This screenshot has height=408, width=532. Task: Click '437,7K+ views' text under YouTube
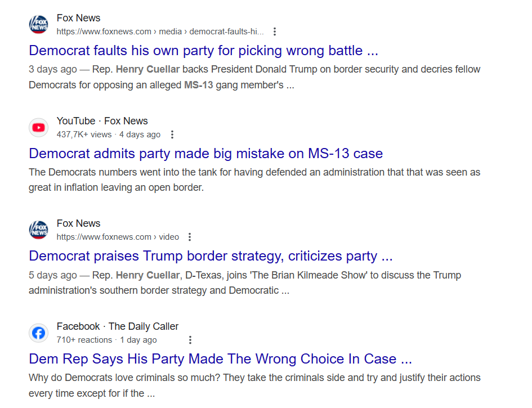84,134
